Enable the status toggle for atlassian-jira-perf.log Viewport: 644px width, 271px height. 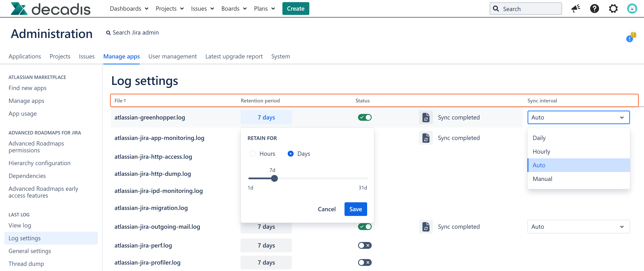(x=365, y=245)
